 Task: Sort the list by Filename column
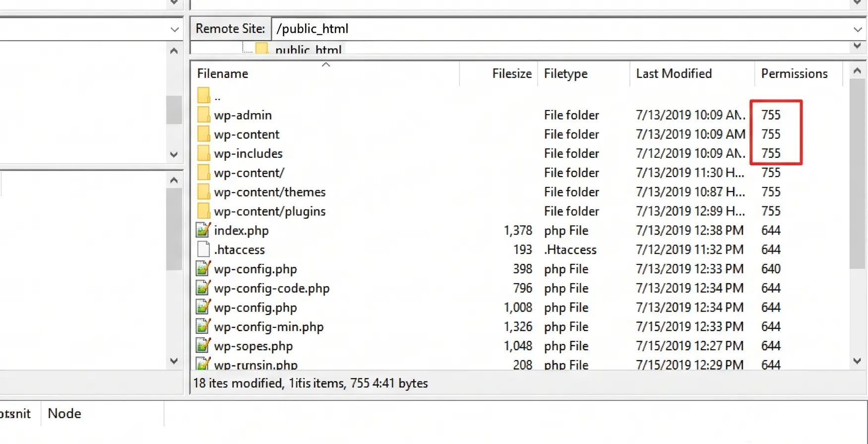[223, 73]
